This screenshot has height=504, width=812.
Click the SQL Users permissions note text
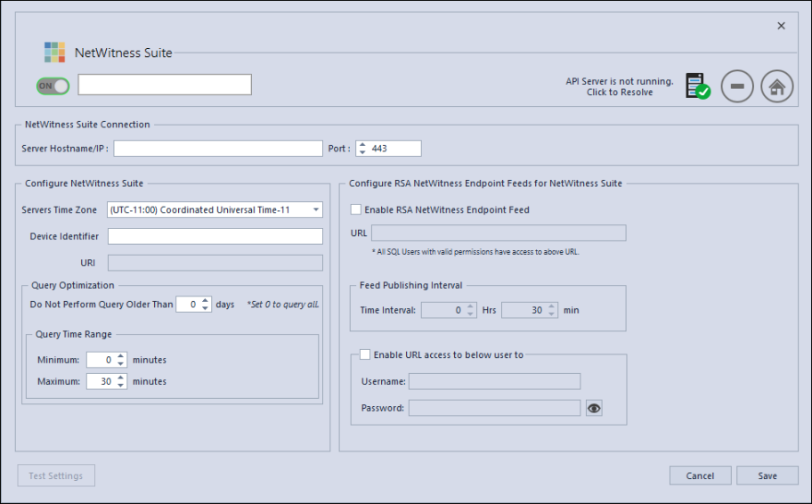pos(475,252)
